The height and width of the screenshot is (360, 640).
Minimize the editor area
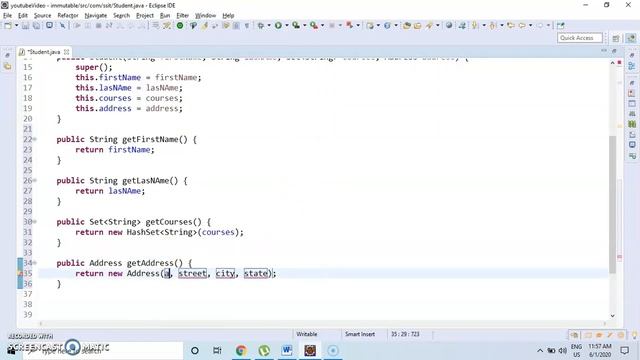pyautogui.click(x=604, y=51)
